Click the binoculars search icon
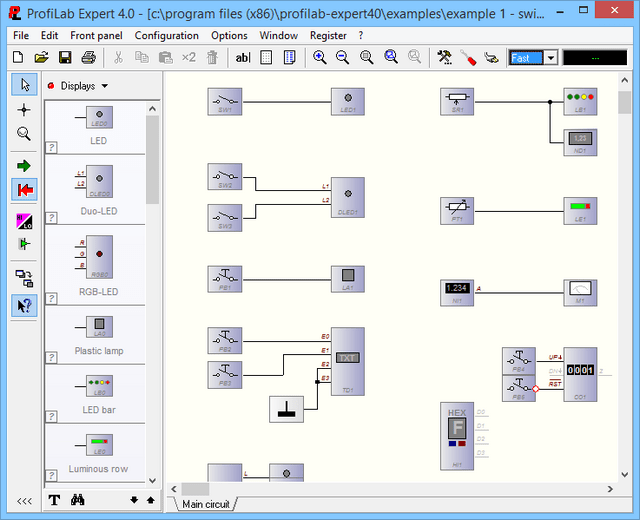 click(77, 500)
